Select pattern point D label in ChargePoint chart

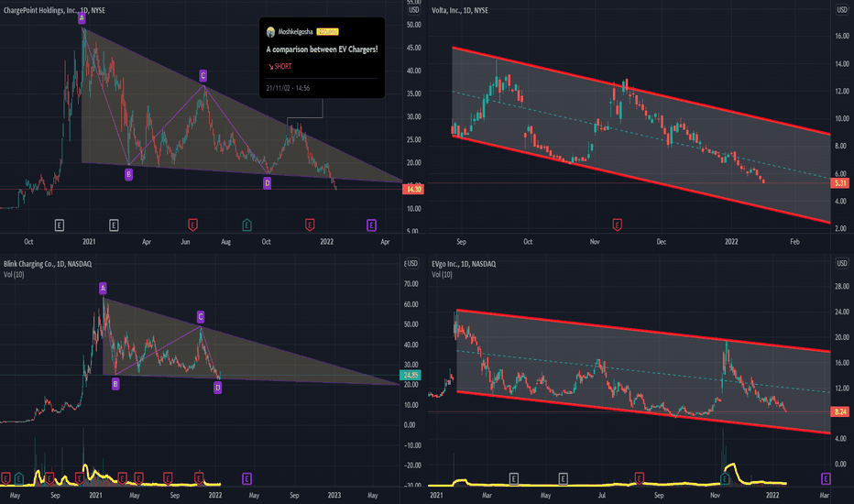point(267,183)
